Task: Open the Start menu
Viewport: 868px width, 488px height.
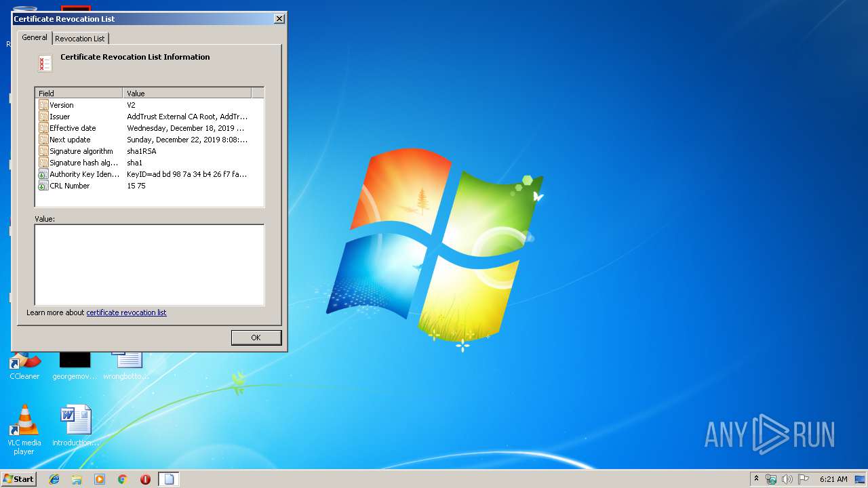Action: click(x=19, y=479)
